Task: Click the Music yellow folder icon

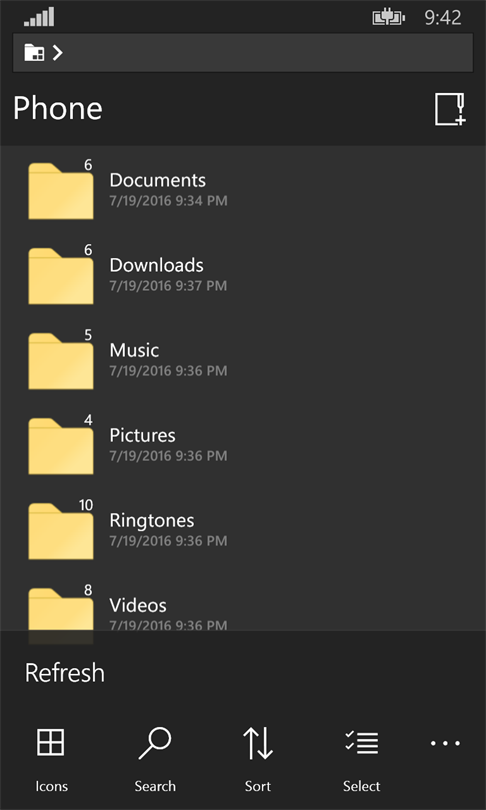Action: [x=61, y=361]
